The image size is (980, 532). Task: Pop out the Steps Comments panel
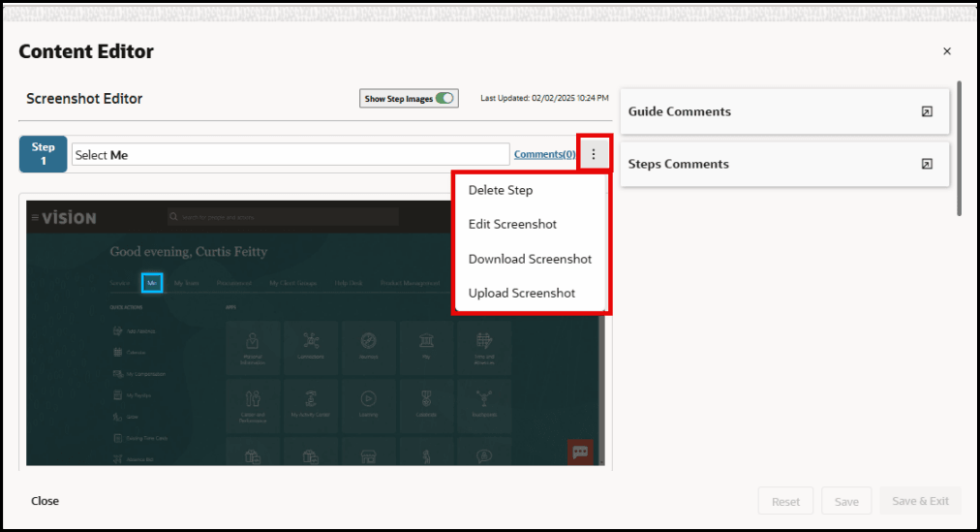click(927, 165)
